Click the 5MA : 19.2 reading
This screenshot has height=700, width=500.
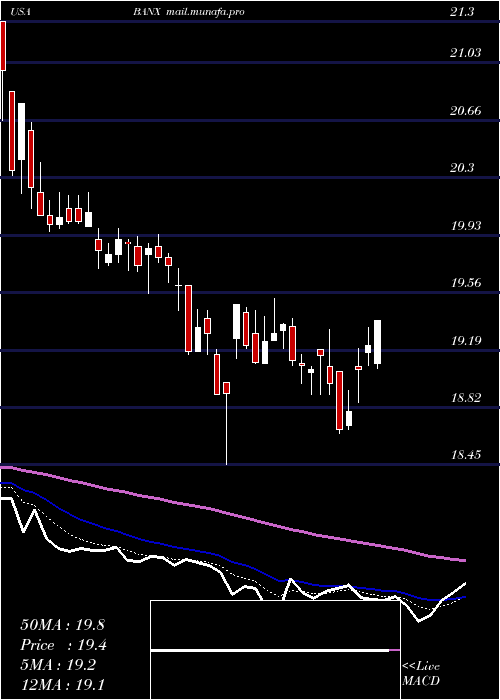click(58, 665)
